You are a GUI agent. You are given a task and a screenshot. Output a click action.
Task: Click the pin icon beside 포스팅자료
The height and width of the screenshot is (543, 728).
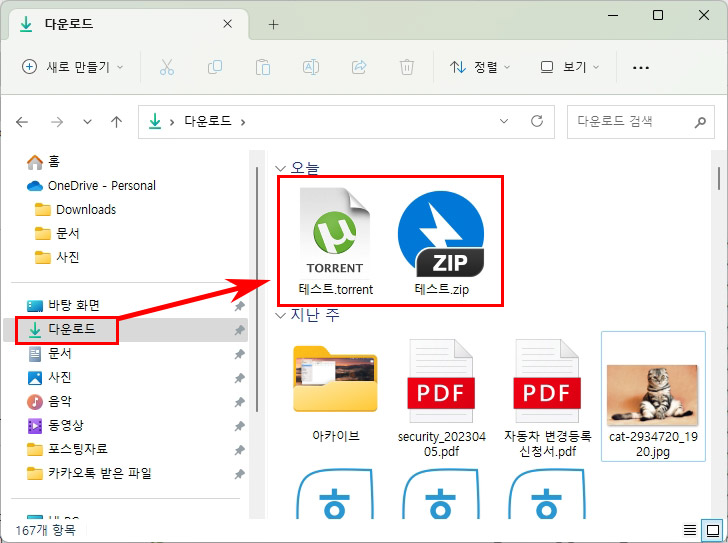click(x=239, y=450)
